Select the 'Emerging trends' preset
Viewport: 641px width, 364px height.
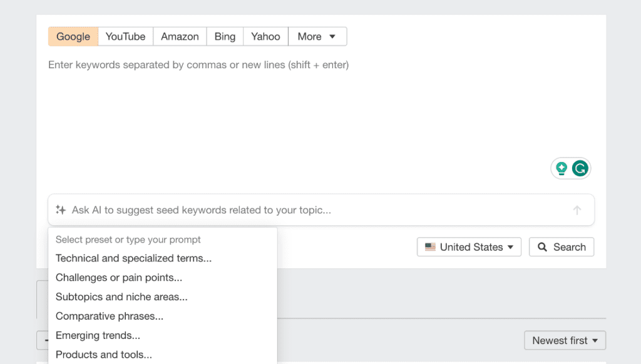(98, 336)
